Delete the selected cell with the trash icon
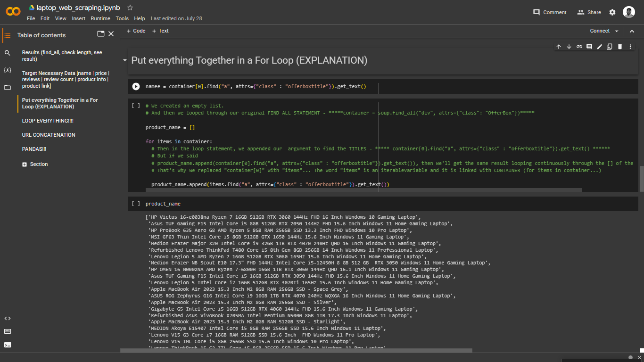This screenshot has width=644, height=362. tap(620, 47)
